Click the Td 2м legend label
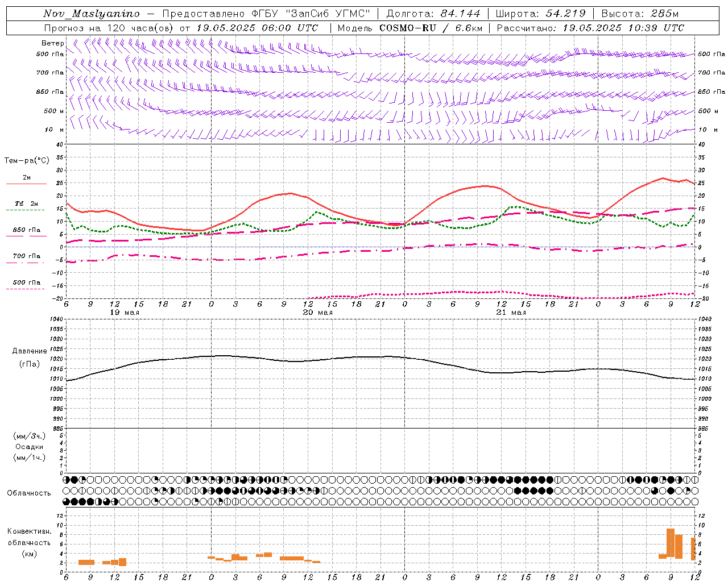 [27, 203]
